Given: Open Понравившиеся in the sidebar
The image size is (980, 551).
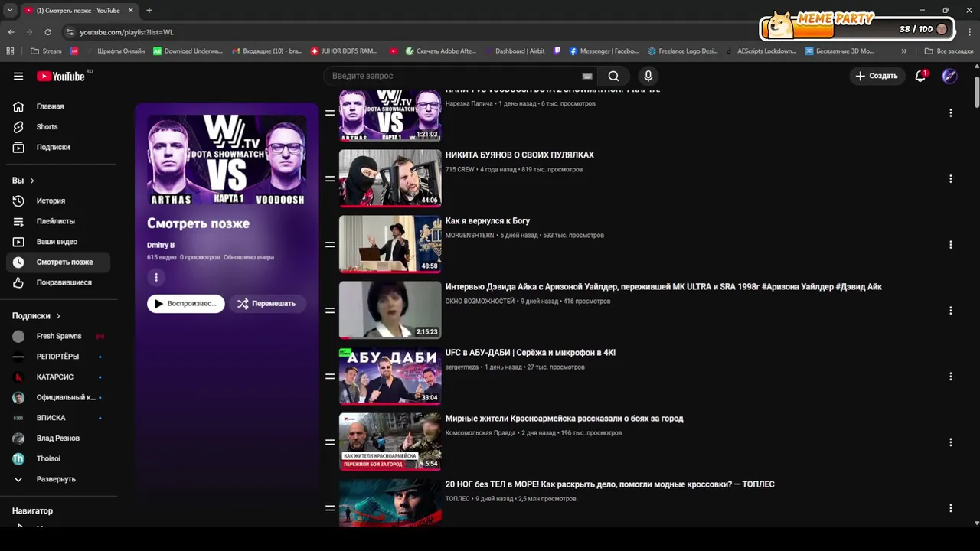Looking at the screenshot, I should (58, 282).
